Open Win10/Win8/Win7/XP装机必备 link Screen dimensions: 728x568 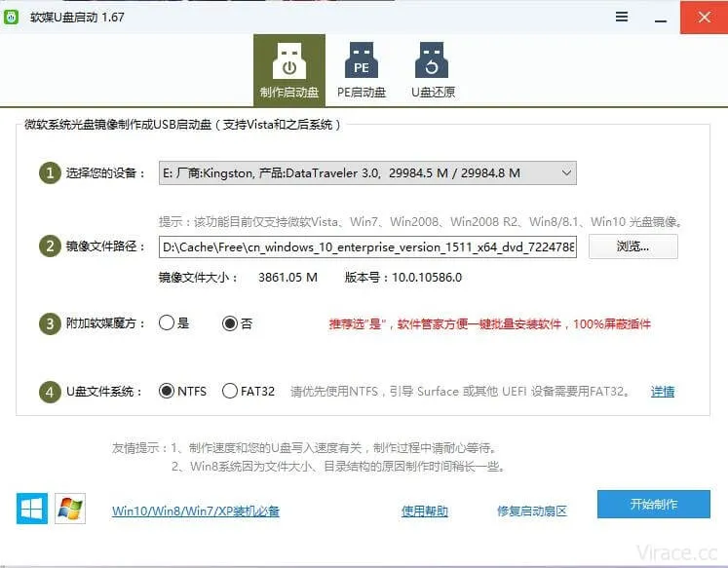196,511
